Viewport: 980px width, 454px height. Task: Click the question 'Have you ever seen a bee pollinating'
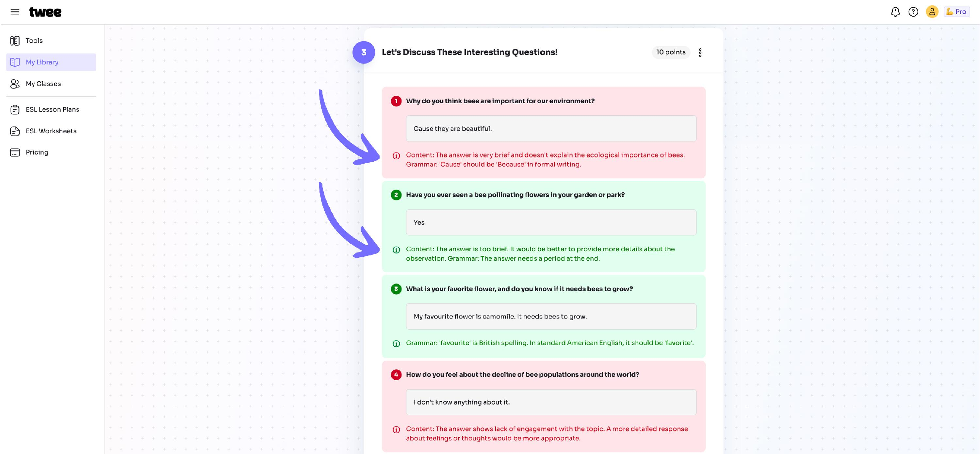[515, 195]
